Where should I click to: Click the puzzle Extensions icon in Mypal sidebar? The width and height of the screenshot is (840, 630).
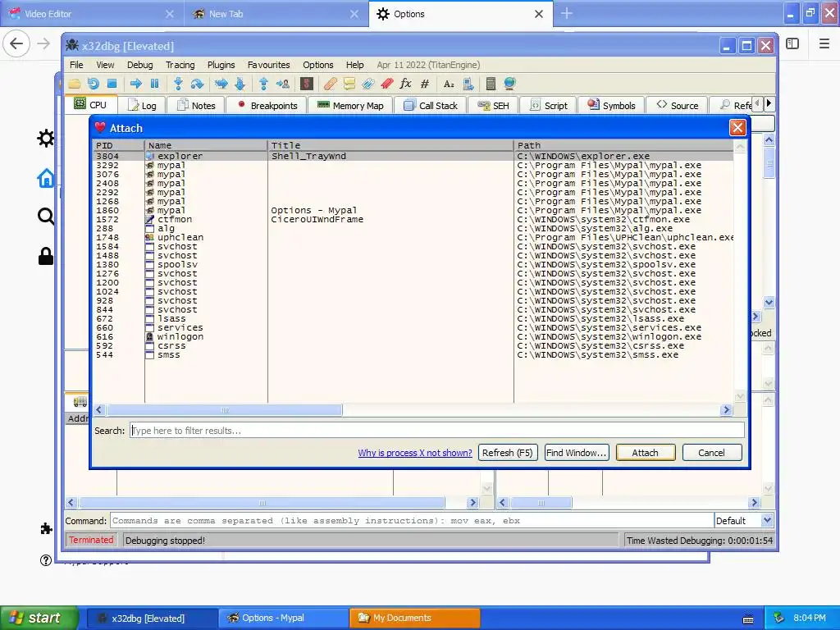[x=46, y=529]
